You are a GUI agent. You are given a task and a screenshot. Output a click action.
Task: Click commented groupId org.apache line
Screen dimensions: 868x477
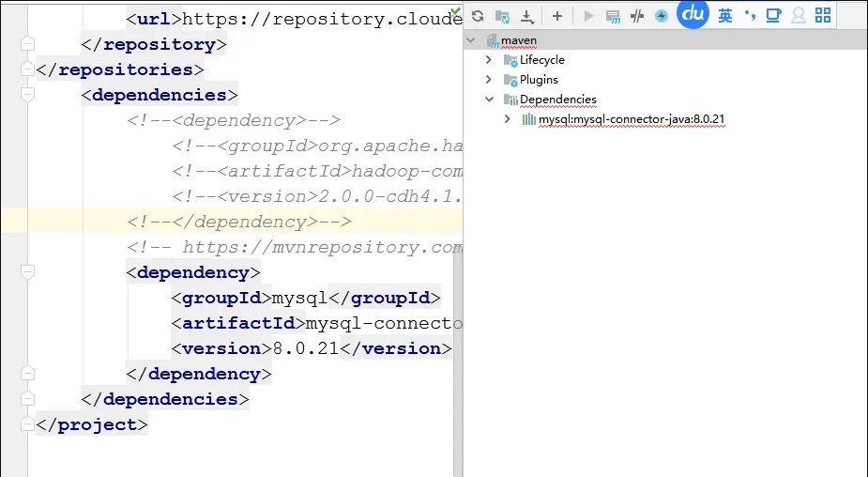tap(316, 146)
